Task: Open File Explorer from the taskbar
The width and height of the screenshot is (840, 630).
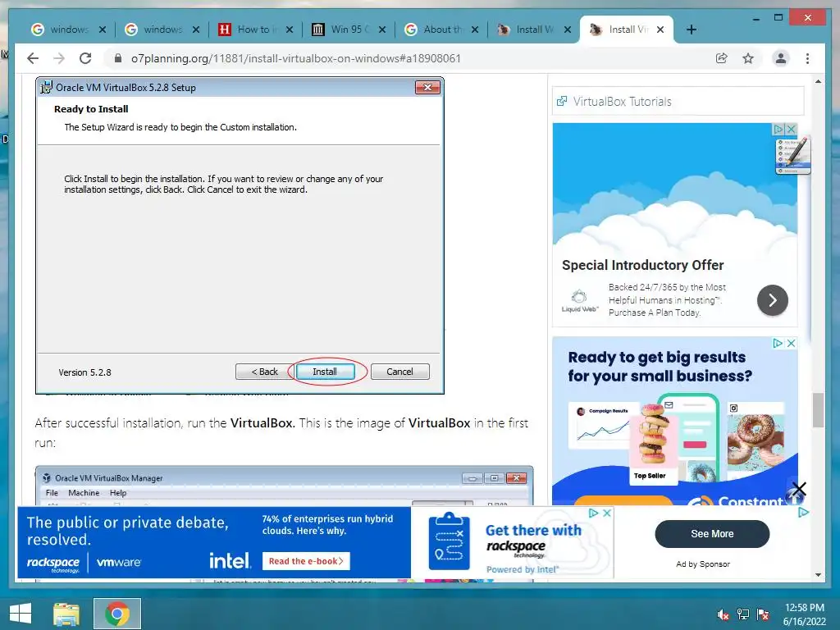Action: click(66, 614)
